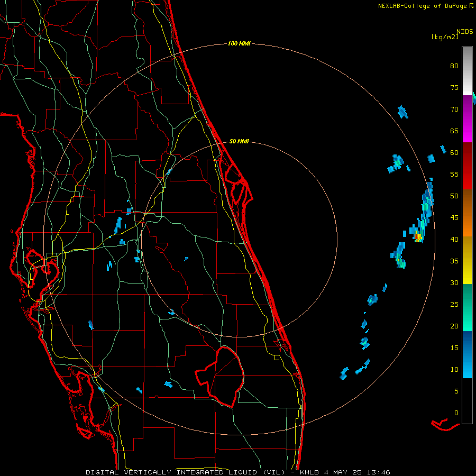Click the '50' value on the color scale
476x476 pixels.
click(x=454, y=196)
